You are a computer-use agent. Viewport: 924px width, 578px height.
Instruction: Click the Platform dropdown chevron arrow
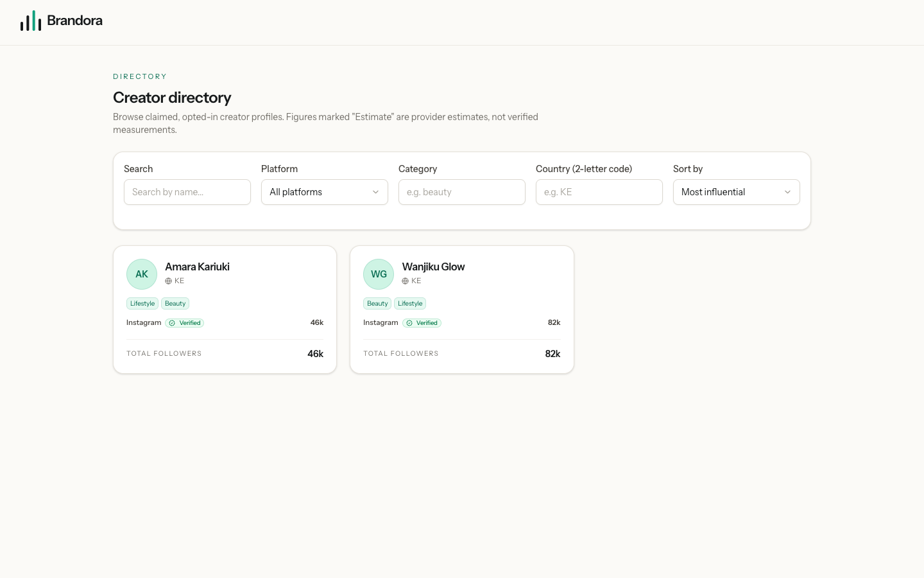tap(375, 192)
